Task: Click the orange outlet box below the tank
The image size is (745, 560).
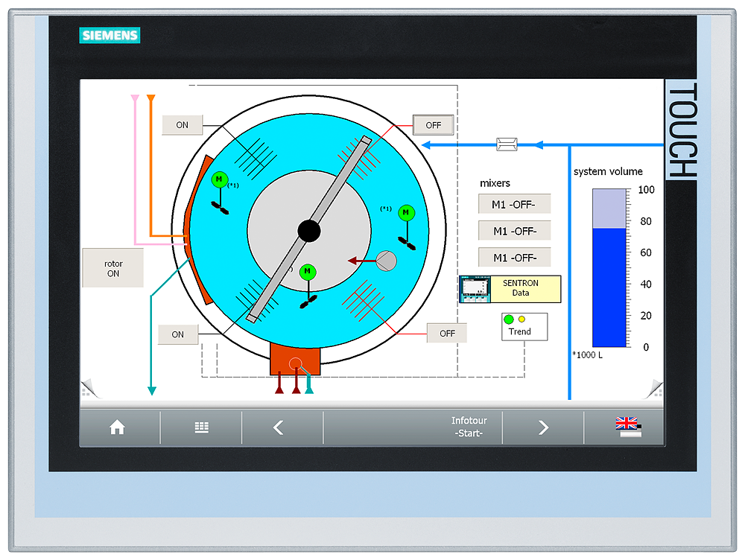Action: [x=295, y=359]
